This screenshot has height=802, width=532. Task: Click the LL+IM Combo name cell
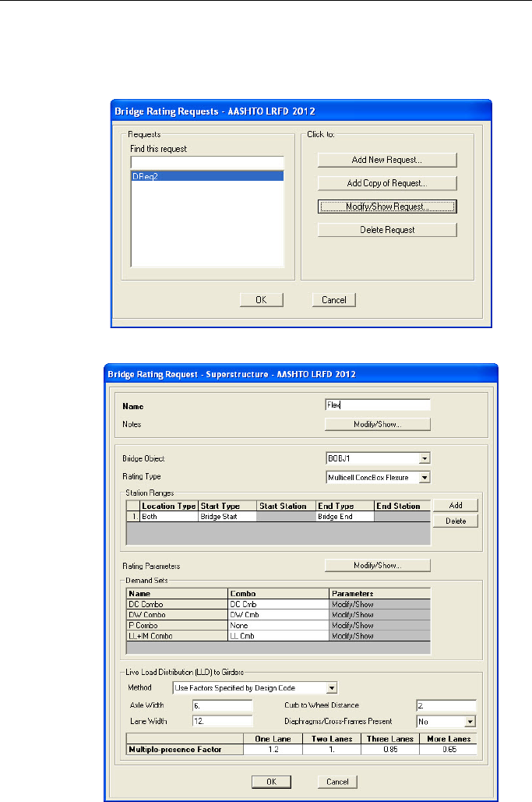pyautogui.click(x=177, y=636)
